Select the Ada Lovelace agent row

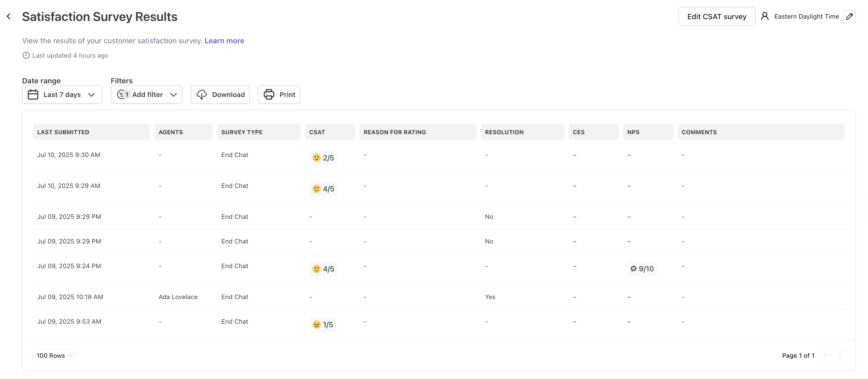178,297
